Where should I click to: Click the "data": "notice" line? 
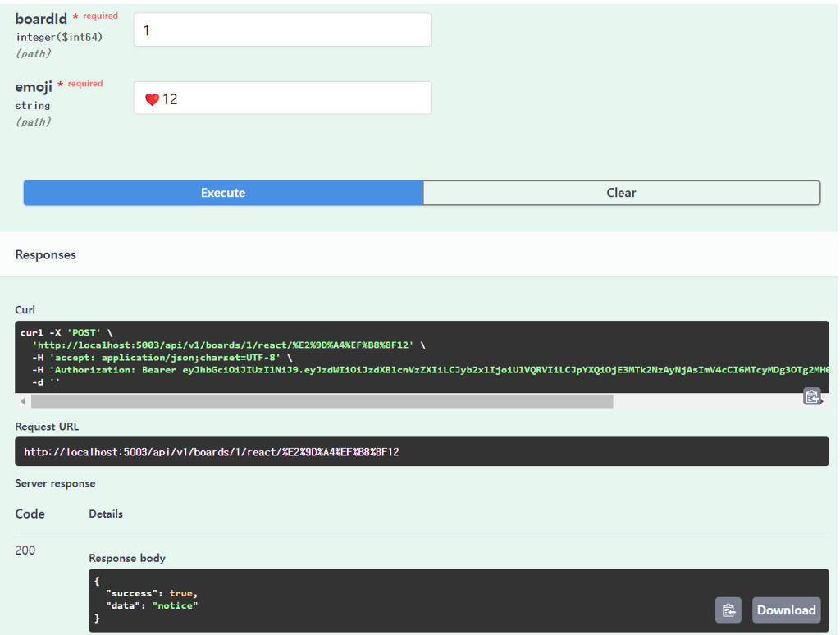pyautogui.click(x=152, y=605)
